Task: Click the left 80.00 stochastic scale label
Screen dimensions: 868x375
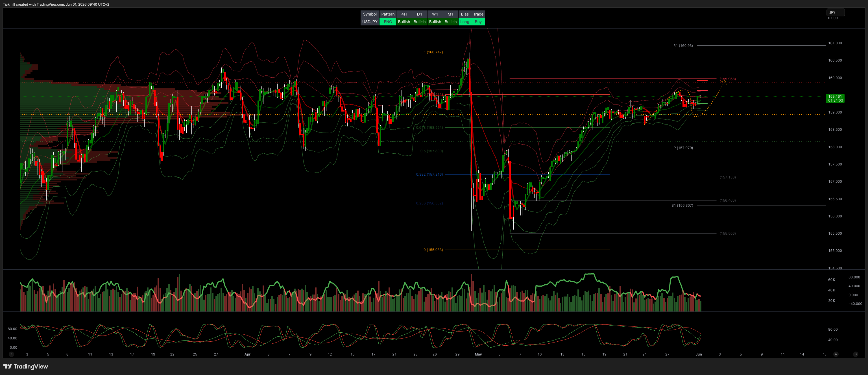Action: [12, 329]
